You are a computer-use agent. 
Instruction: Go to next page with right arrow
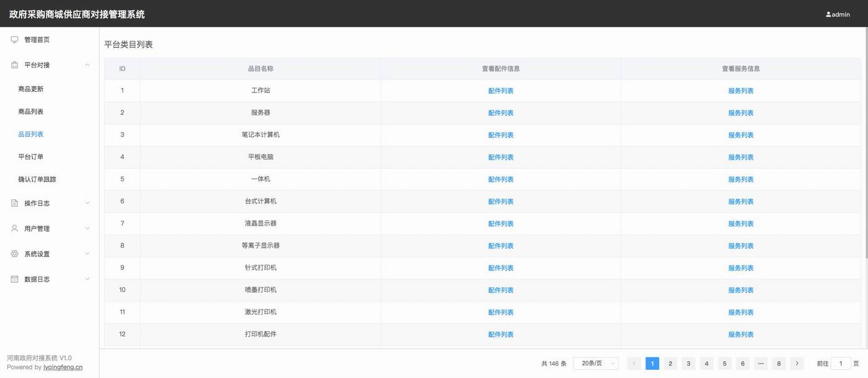coord(797,364)
